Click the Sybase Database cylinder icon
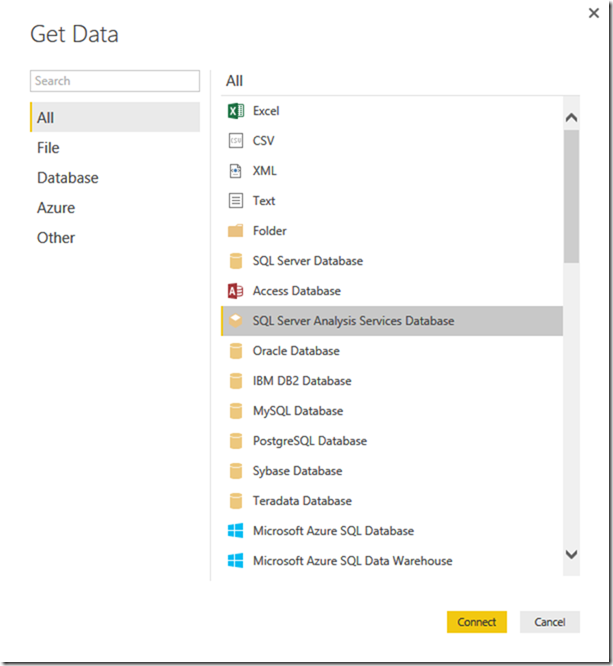The width and height of the screenshot is (613, 666). 235,471
